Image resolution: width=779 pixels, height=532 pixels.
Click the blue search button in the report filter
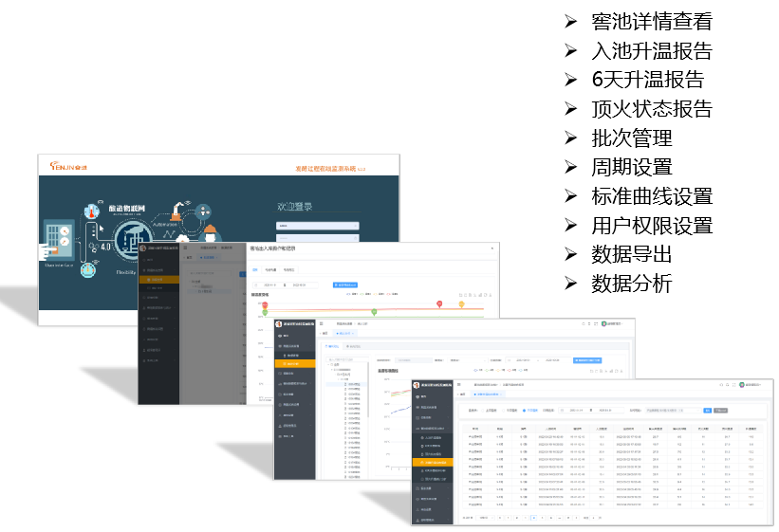coord(707,411)
